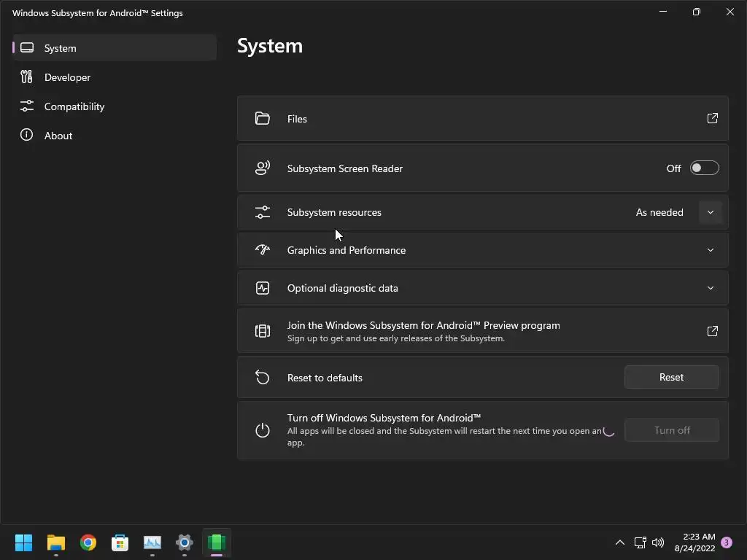Click 'Join the Windows Subsystem for Android™ Preview program' text
The height and width of the screenshot is (560, 747).
click(x=424, y=325)
